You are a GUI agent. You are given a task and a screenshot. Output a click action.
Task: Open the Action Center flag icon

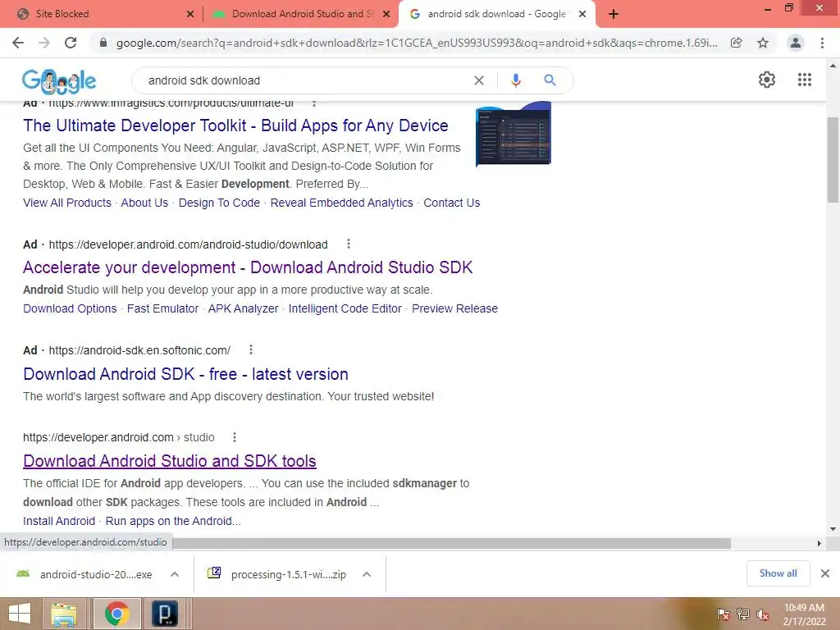click(x=724, y=614)
